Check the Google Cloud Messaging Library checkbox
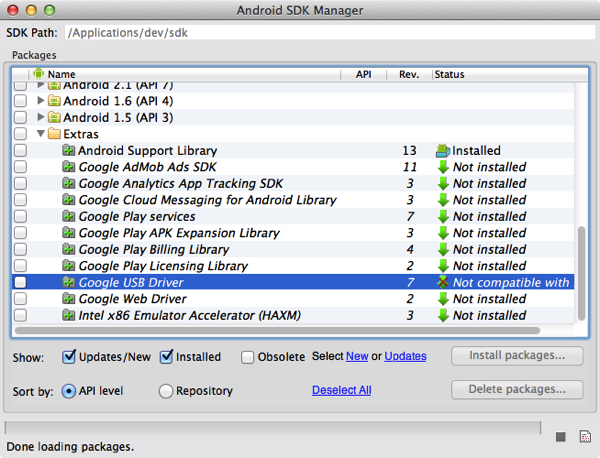The width and height of the screenshot is (600, 458). [x=20, y=200]
